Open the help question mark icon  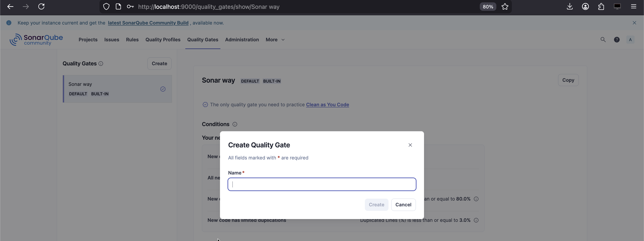point(617,40)
